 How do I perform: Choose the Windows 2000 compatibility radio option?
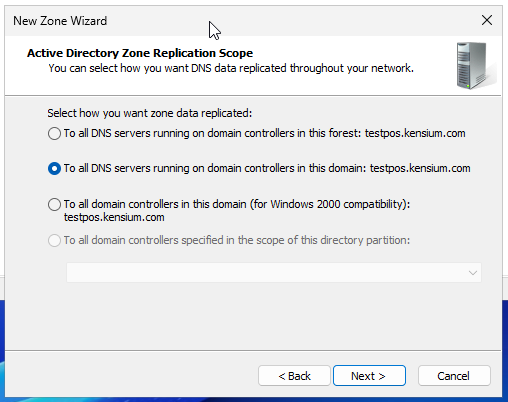click(x=54, y=204)
